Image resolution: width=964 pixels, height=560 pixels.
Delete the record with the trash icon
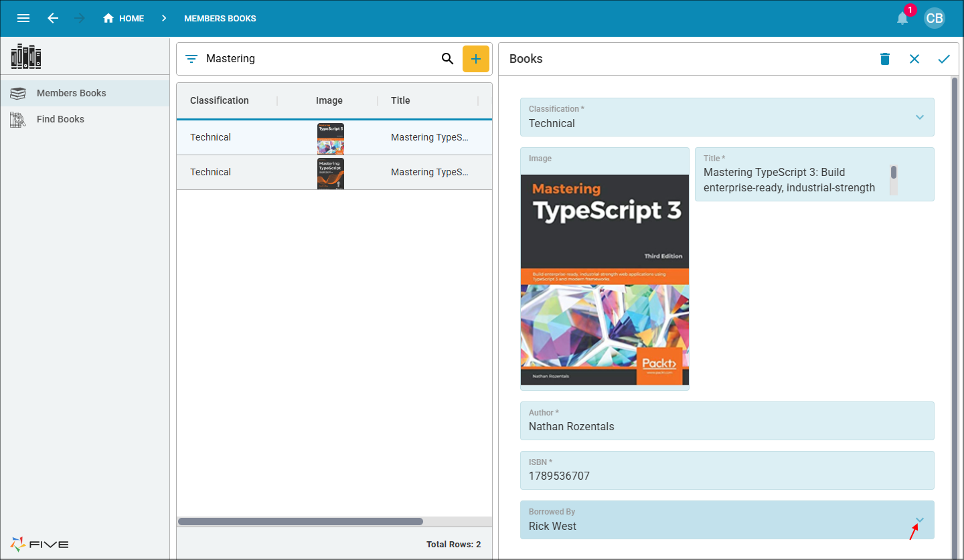click(885, 59)
